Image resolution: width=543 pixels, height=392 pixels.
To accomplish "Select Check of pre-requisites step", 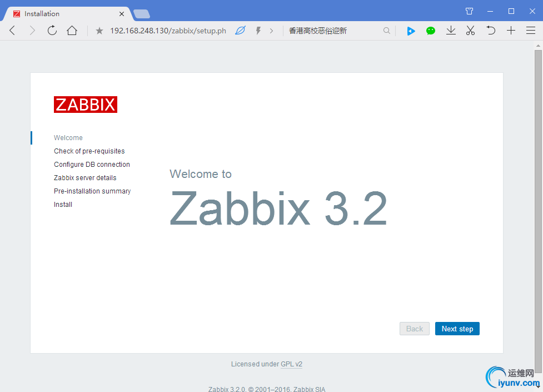I will pyautogui.click(x=89, y=151).
